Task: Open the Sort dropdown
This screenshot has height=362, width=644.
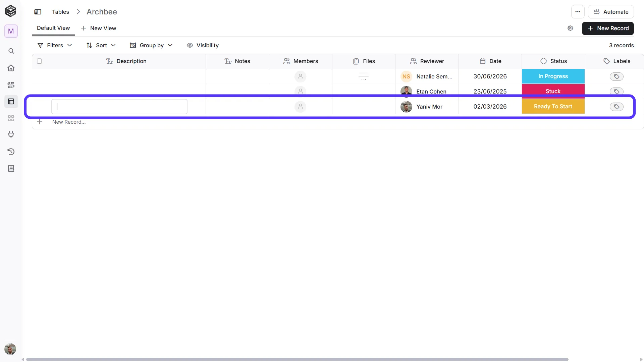Action: [x=101, y=45]
